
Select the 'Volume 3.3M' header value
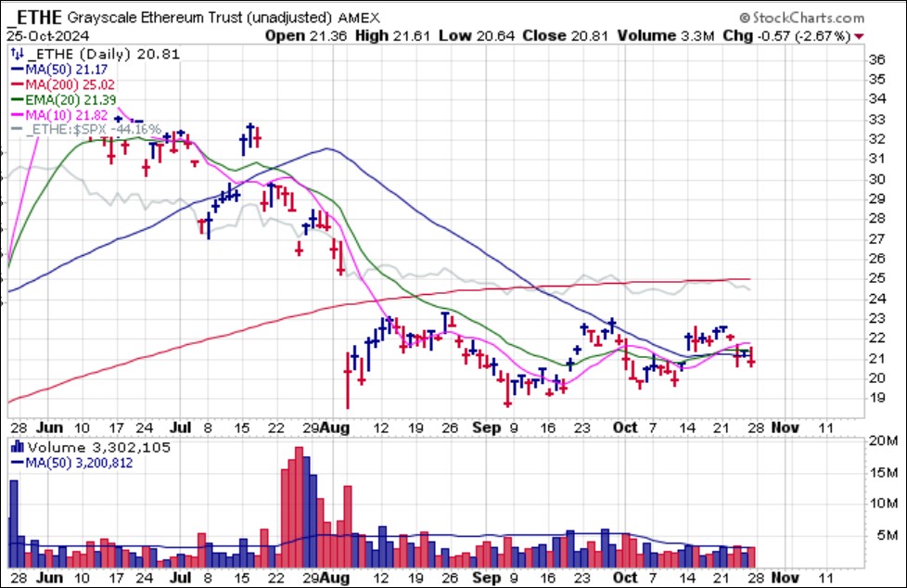point(666,36)
